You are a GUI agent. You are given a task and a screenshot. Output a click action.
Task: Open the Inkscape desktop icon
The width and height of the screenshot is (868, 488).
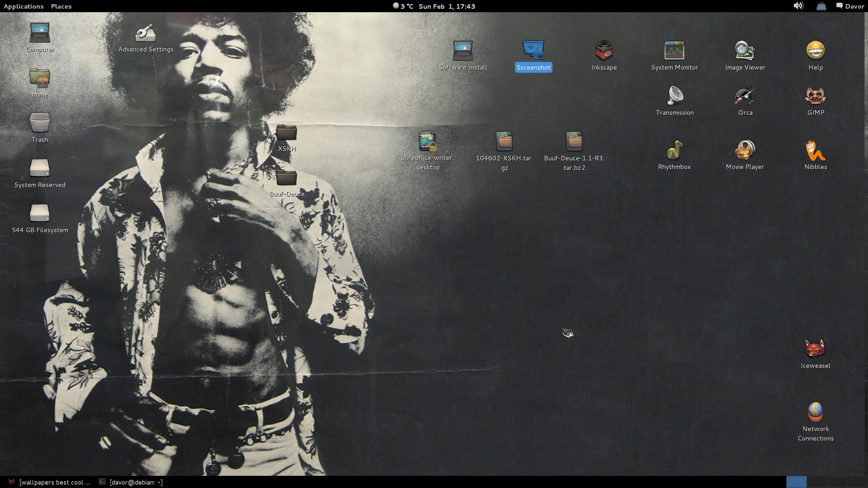pos(604,51)
